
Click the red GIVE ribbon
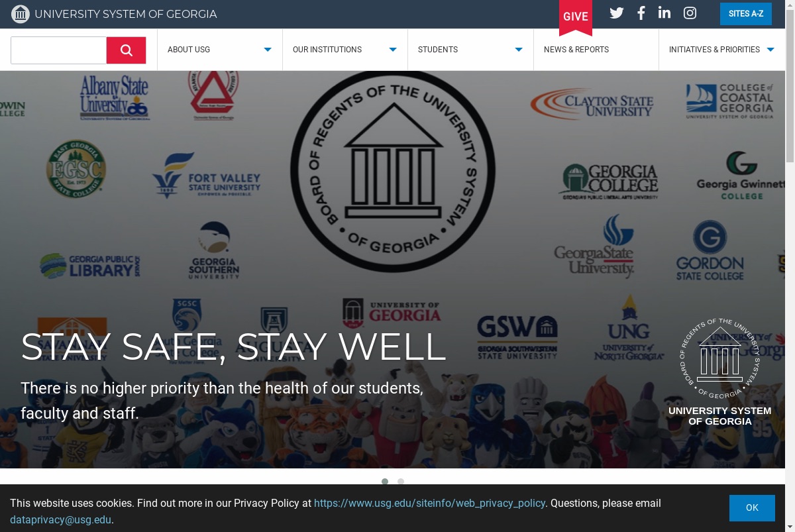[576, 17]
